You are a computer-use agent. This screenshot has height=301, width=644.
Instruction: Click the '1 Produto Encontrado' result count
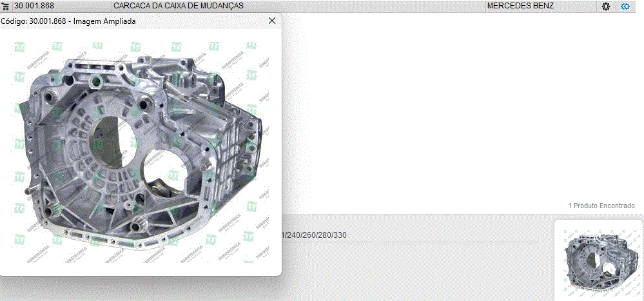pos(601,206)
